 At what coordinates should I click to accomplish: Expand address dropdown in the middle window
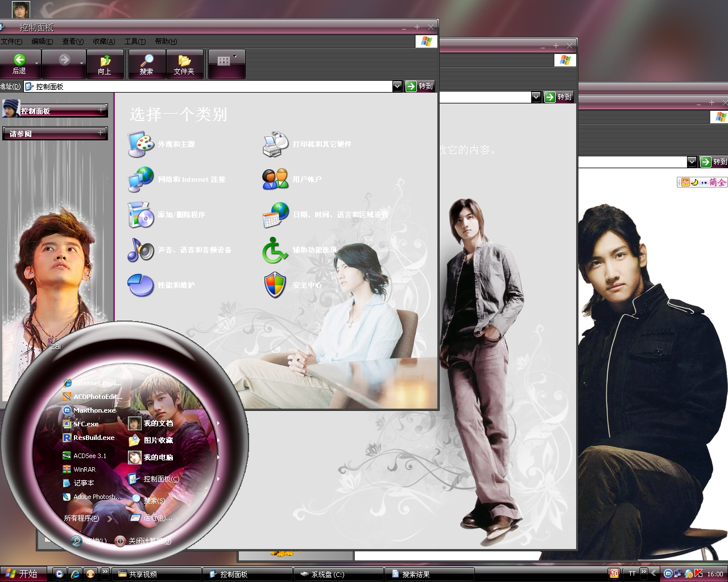(536, 97)
